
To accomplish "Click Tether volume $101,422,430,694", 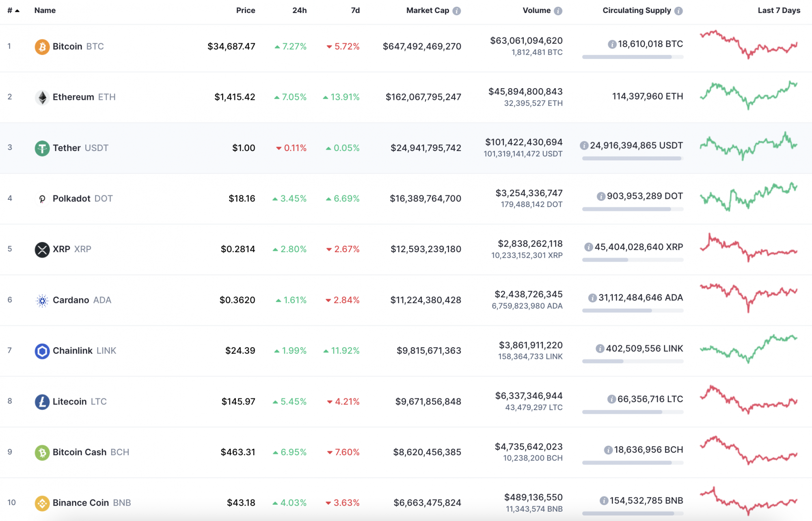I will pos(524,143).
